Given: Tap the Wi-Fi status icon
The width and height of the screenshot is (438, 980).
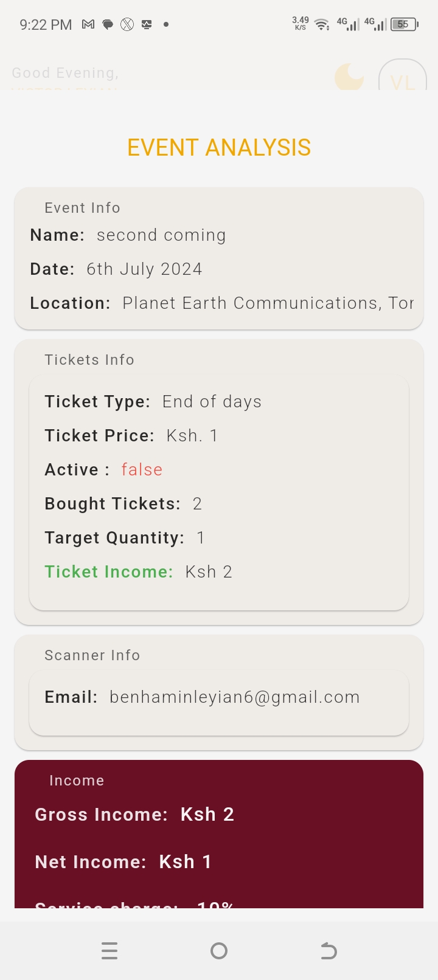Looking at the screenshot, I should pos(322,25).
